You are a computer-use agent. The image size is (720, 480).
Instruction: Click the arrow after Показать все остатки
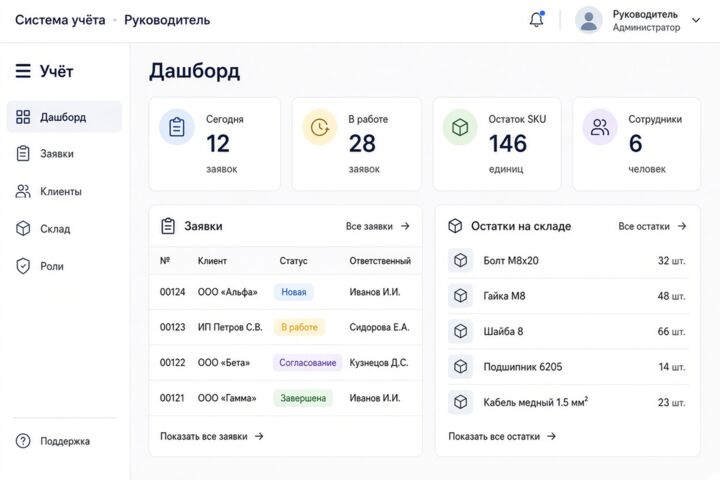tap(551, 436)
